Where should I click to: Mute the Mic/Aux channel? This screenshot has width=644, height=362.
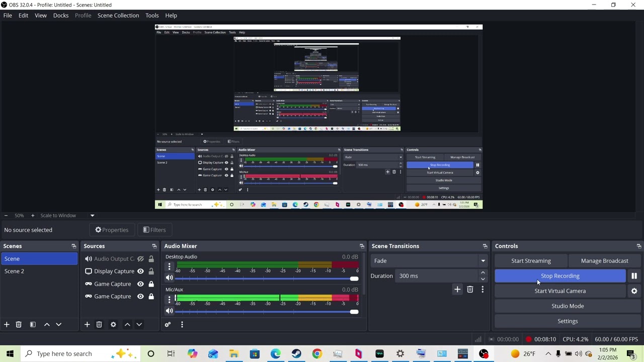[170, 311]
